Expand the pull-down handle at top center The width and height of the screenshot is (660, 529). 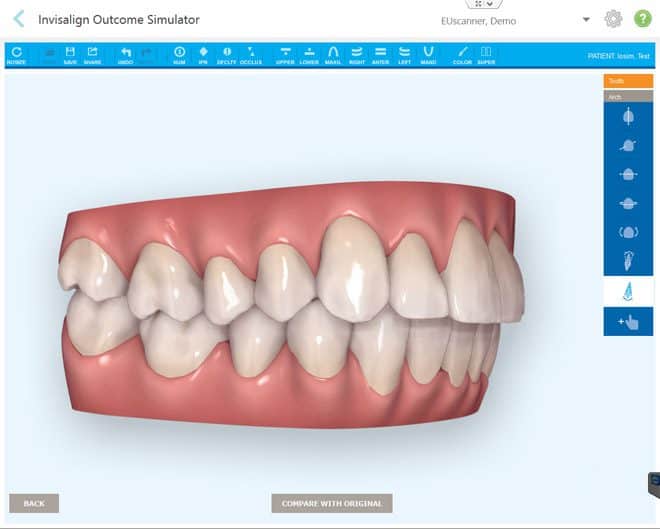(x=484, y=4)
